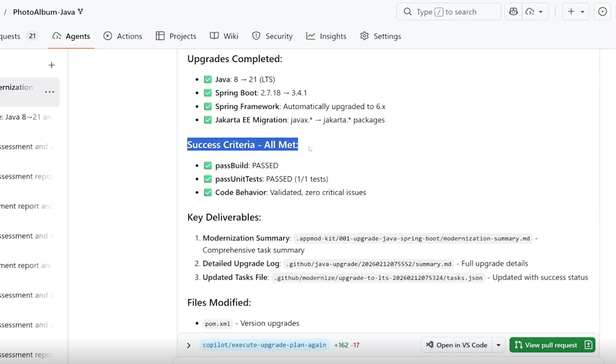Click the magnifier icon in search box
This screenshot has height=364, width=616.
[x=408, y=12]
